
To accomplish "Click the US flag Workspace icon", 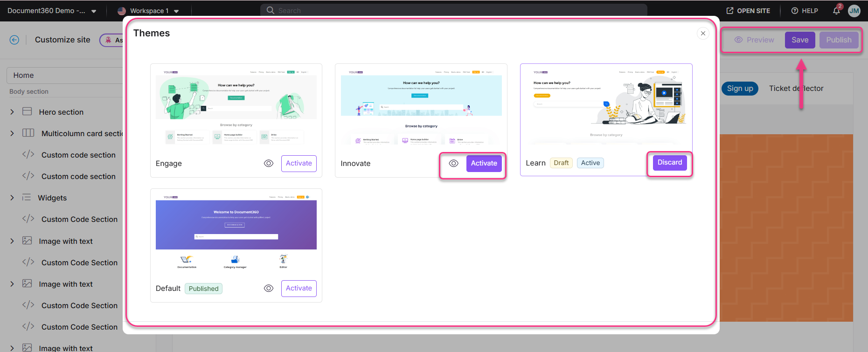I will [x=122, y=11].
